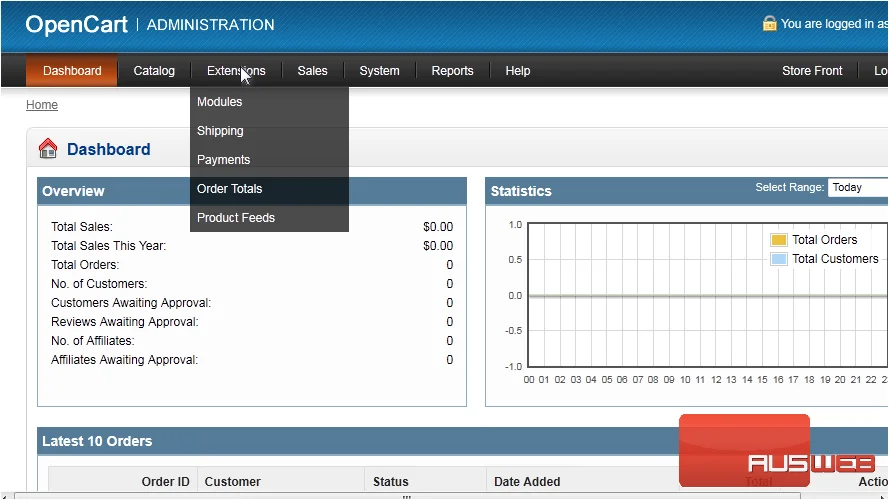This screenshot has width=889, height=500.
Task: Click the Help menu item
Action: (518, 71)
